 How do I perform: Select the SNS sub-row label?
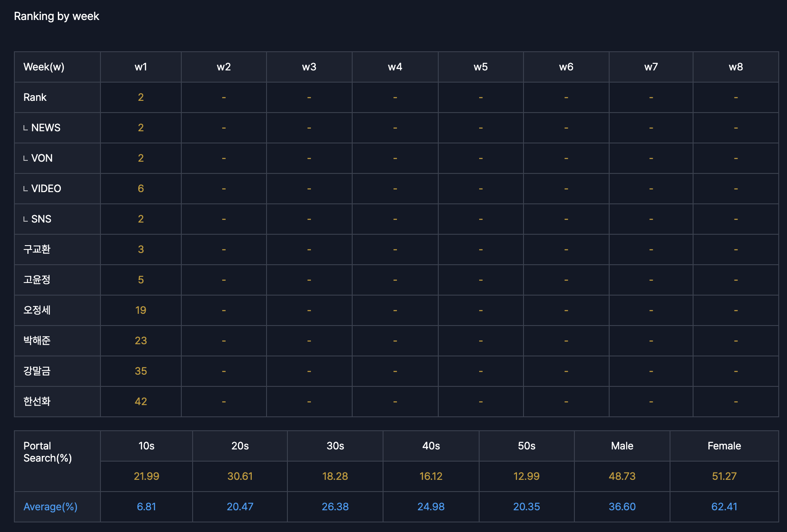pos(41,219)
